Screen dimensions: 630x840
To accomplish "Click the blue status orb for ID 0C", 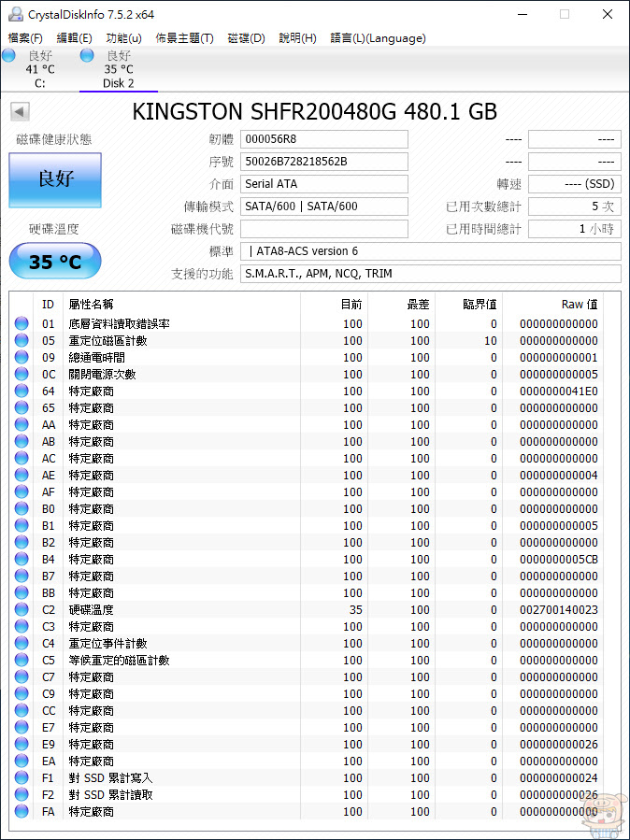I will (x=21, y=374).
